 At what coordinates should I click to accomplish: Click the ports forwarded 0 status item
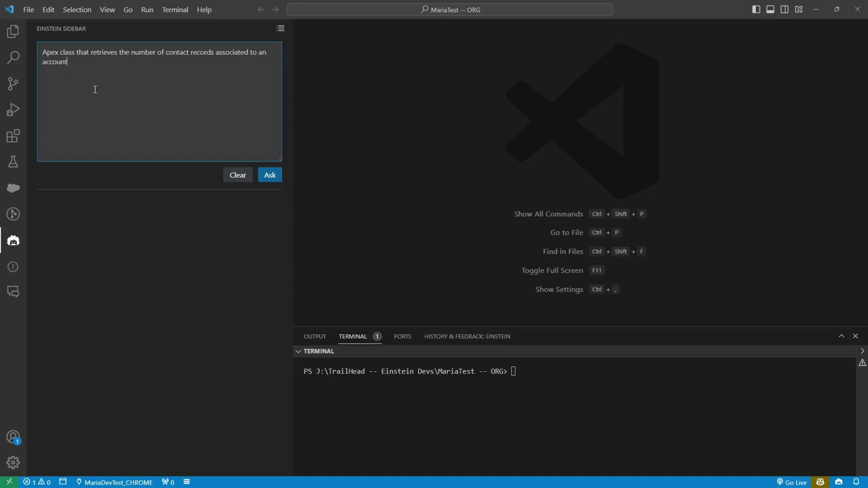pyautogui.click(x=167, y=482)
